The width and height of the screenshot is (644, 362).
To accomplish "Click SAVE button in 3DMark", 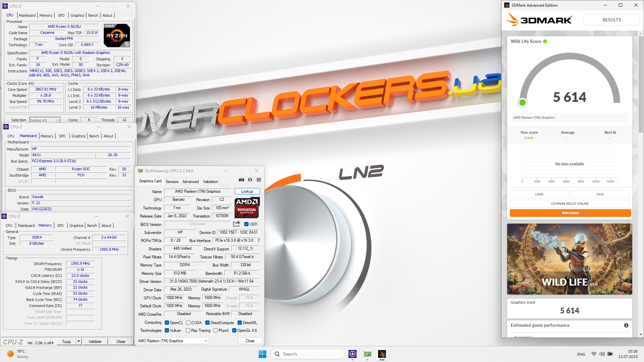I will click(x=600, y=194).
